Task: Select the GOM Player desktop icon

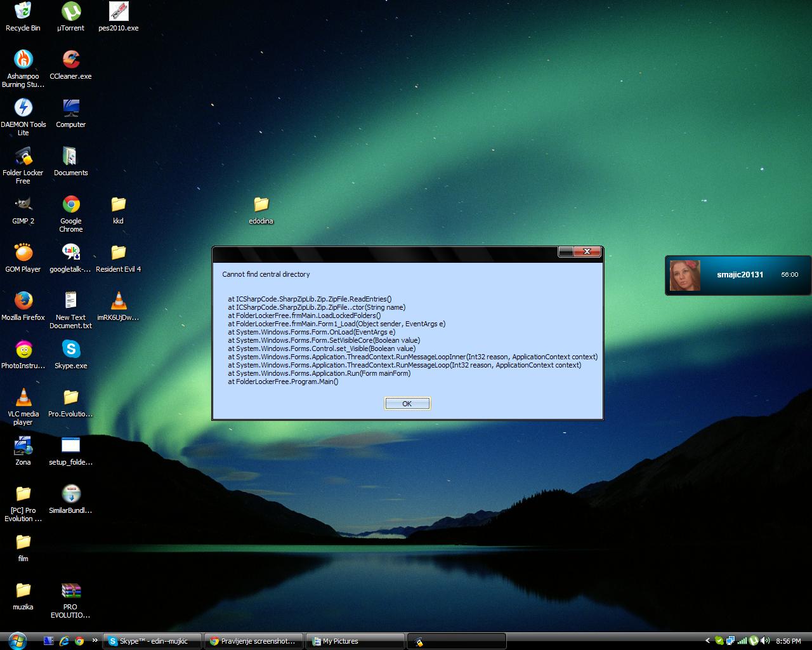Action: pyautogui.click(x=23, y=258)
